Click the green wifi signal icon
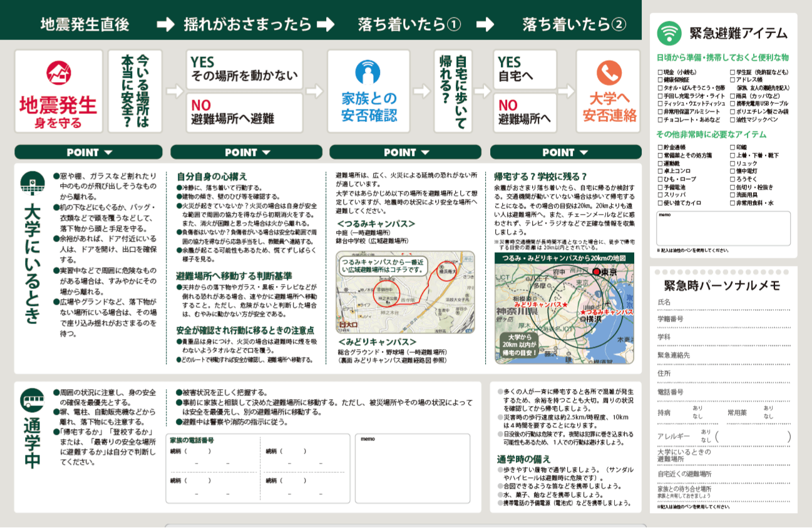Screen dimensions: 812x528 tap(670, 32)
